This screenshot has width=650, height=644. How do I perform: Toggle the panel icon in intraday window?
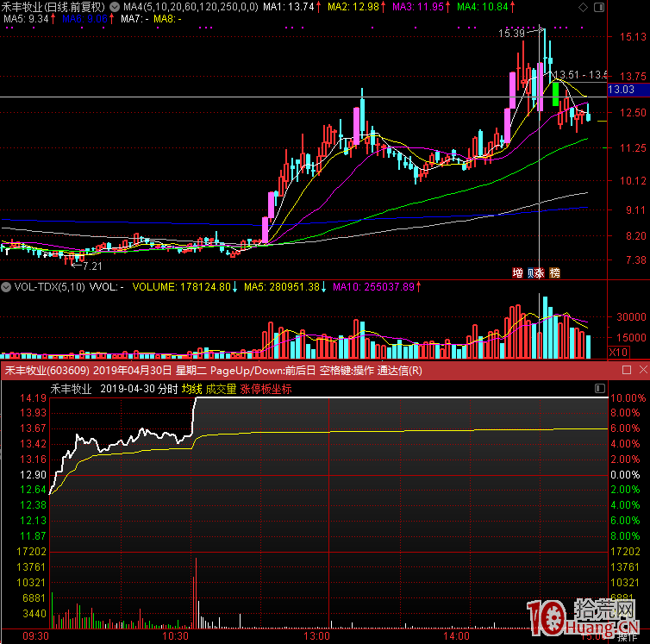600,389
